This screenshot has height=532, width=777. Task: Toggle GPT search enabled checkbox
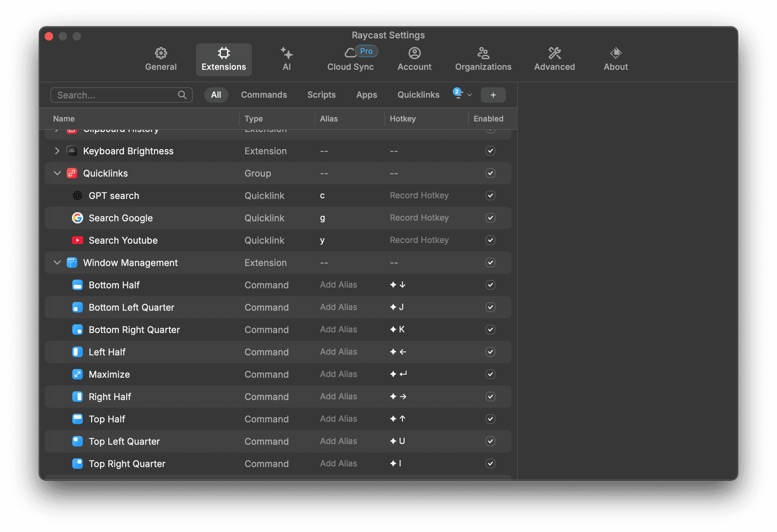pyautogui.click(x=491, y=195)
